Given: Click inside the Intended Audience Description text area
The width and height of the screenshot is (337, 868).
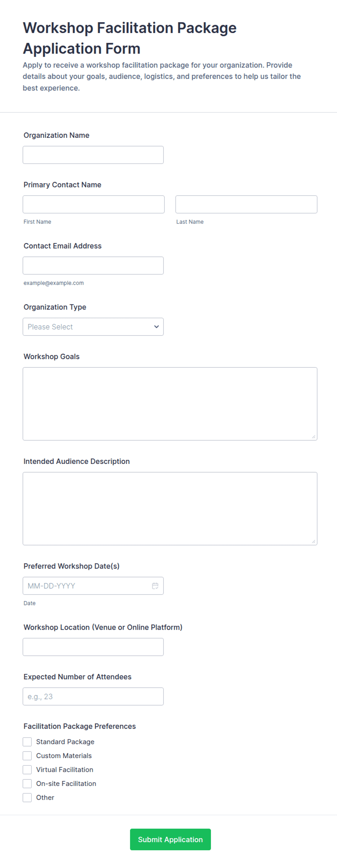Looking at the screenshot, I should click(170, 509).
